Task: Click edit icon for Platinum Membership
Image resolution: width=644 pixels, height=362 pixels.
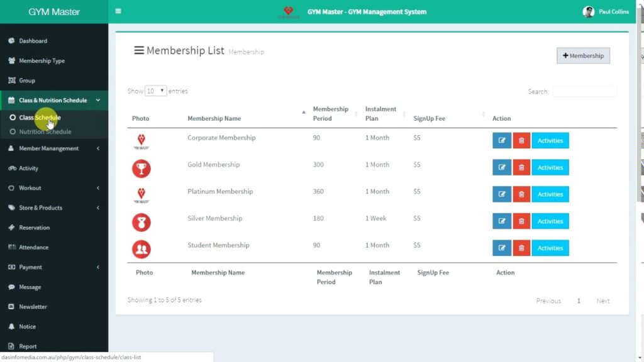Action: [x=501, y=194]
